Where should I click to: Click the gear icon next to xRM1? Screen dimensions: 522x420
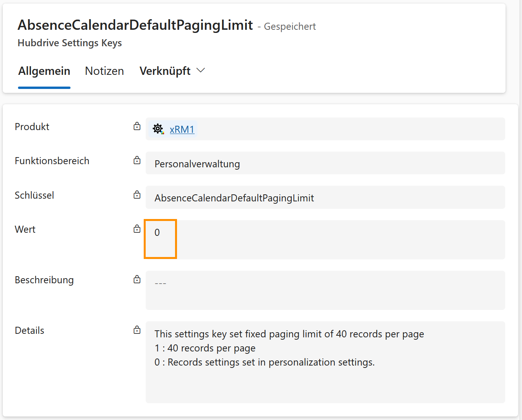pyautogui.click(x=158, y=129)
